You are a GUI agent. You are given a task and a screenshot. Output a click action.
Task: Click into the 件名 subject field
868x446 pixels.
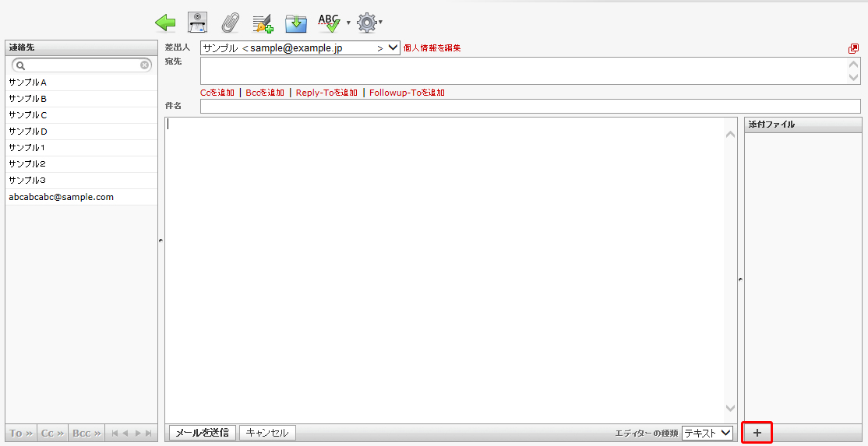[530, 106]
